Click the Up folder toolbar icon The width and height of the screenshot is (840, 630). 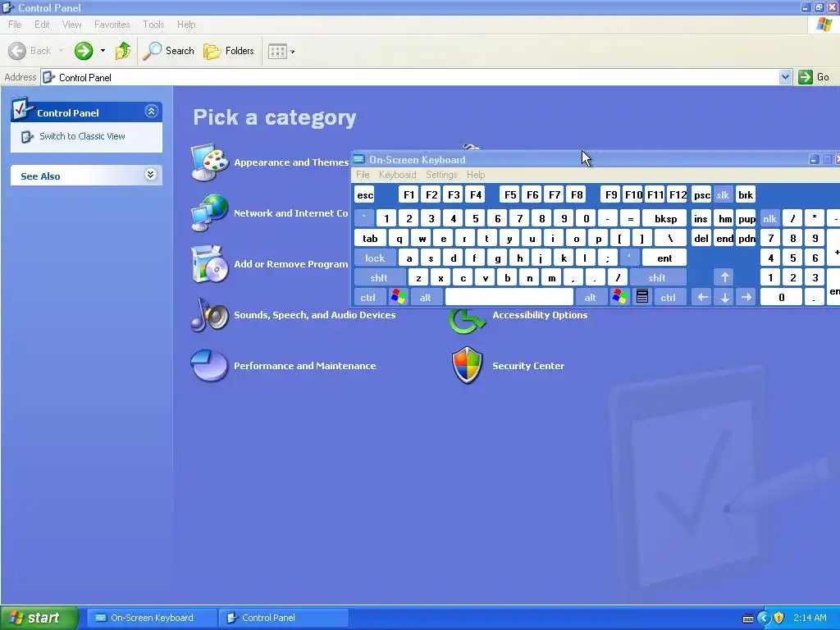tap(123, 51)
